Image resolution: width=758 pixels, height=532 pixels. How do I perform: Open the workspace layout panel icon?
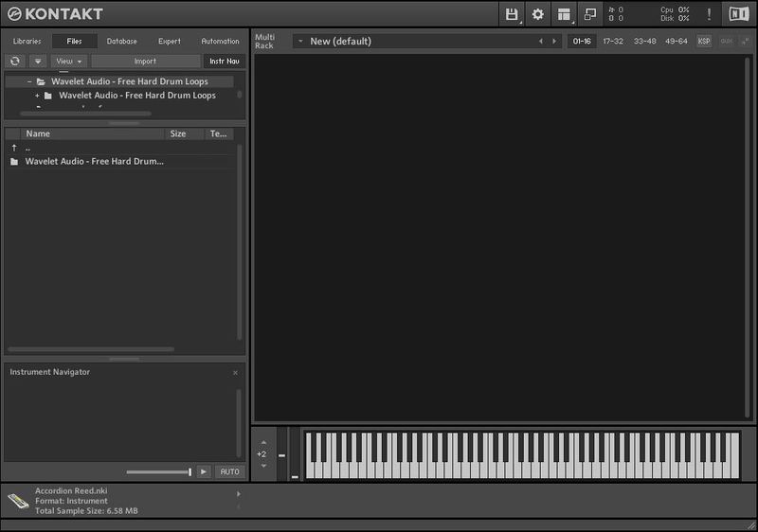click(565, 14)
